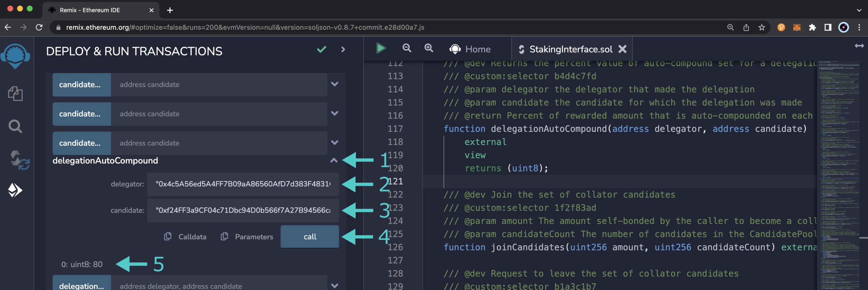Bookmark this page star
The height and width of the screenshot is (290, 868).
coord(761,27)
